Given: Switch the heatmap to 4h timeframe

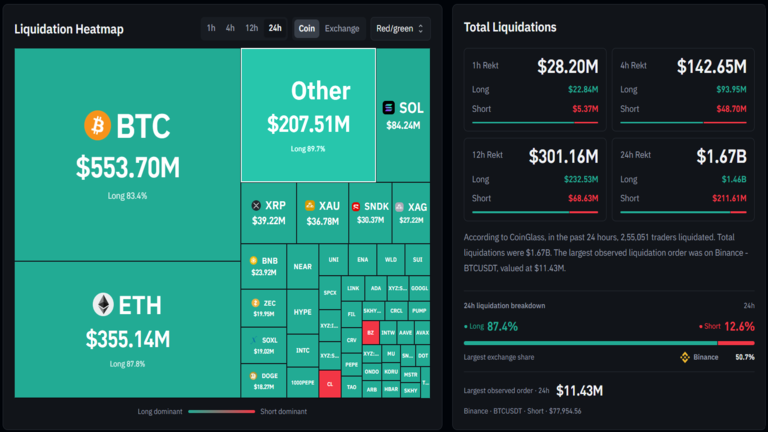Looking at the screenshot, I should (230, 28).
